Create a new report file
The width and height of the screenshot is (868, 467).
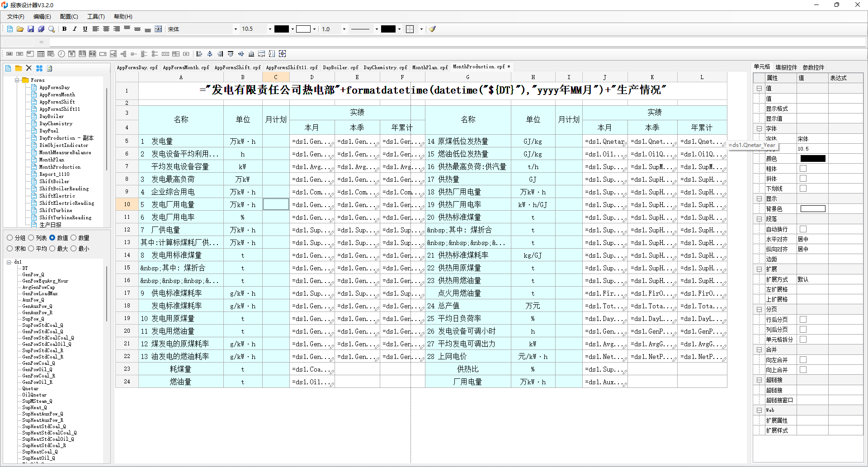pos(10,29)
